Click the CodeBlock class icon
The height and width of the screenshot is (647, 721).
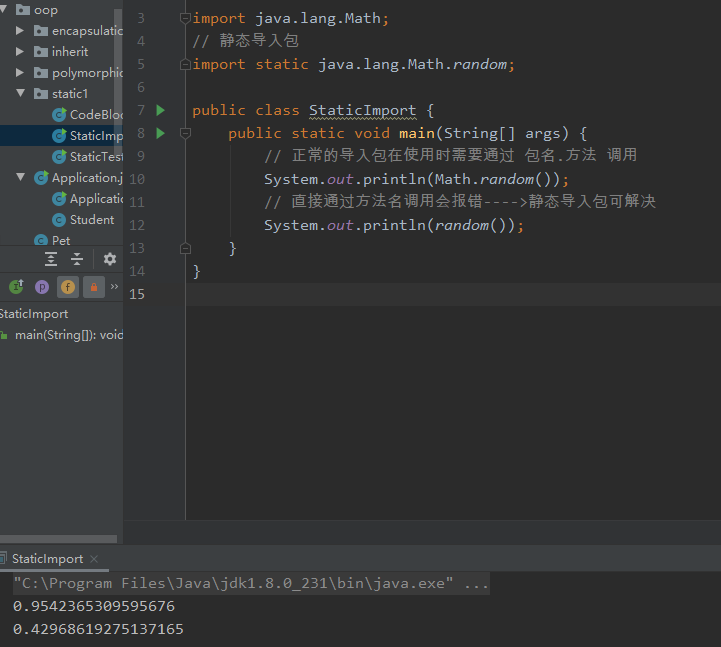point(59,115)
